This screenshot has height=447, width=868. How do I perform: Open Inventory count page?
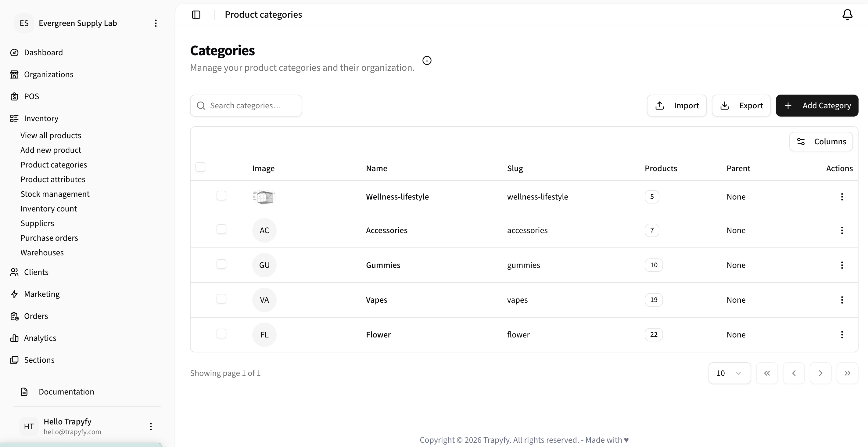pyautogui.click(x=48, y=209)
